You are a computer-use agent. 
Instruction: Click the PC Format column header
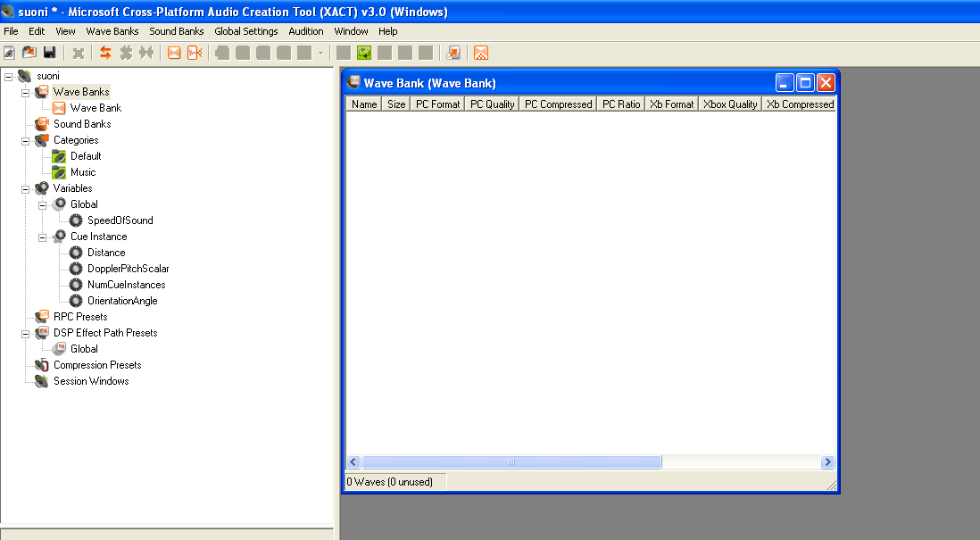(437, 104)
